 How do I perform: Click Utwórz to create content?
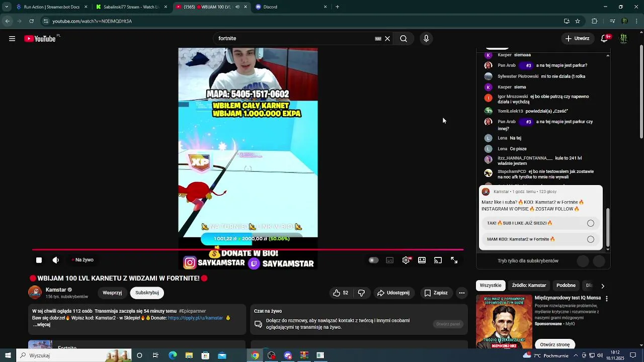tap(577, 38)
